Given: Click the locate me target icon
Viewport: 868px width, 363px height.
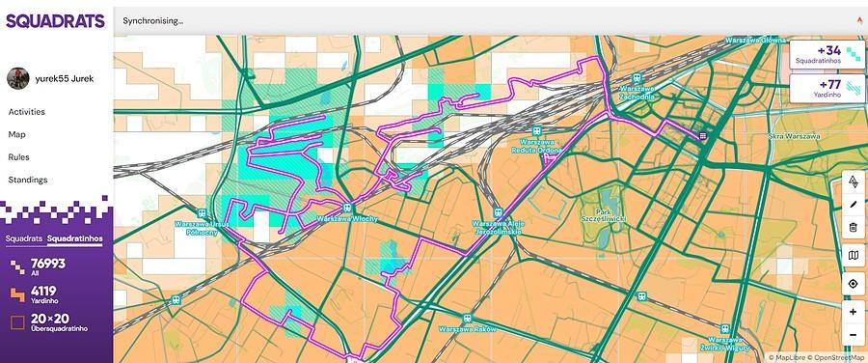Looking at the screenshot, I should point(854,284).
